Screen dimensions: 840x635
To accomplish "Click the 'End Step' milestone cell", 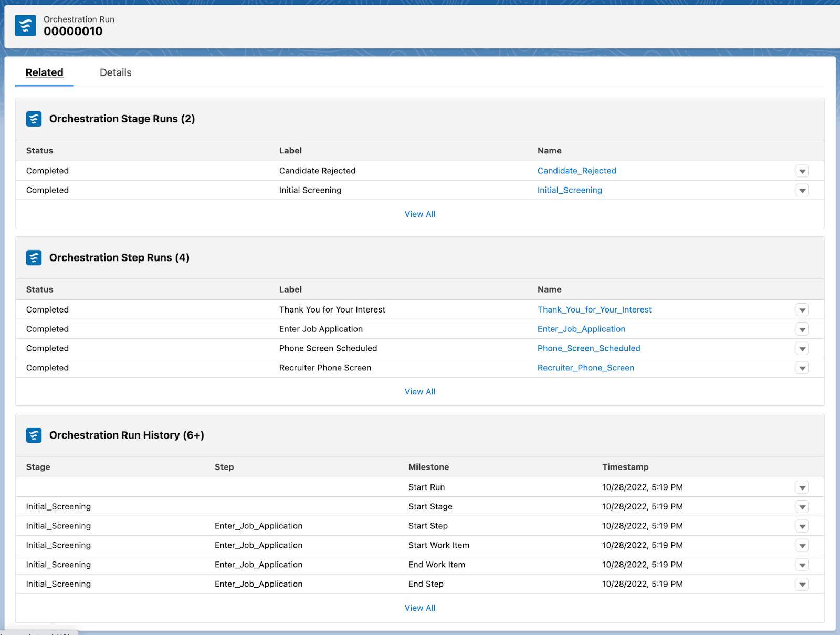I will pos(426,584).
